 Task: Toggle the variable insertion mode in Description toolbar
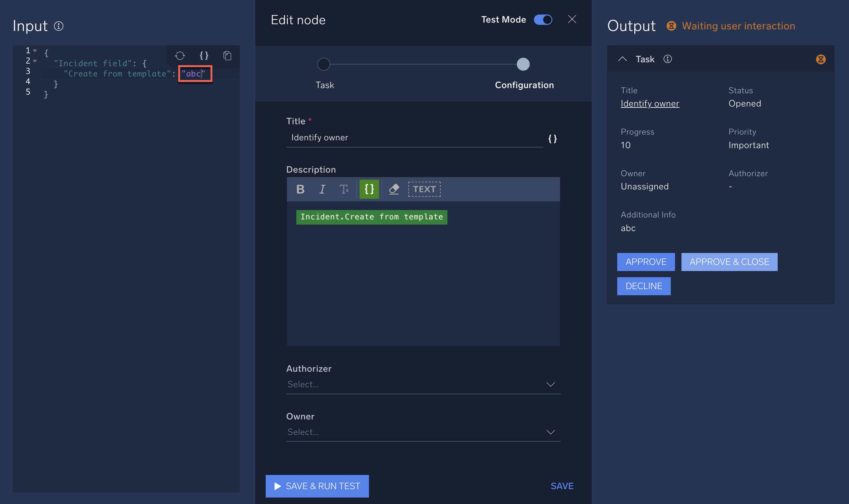tap(369, 189)
